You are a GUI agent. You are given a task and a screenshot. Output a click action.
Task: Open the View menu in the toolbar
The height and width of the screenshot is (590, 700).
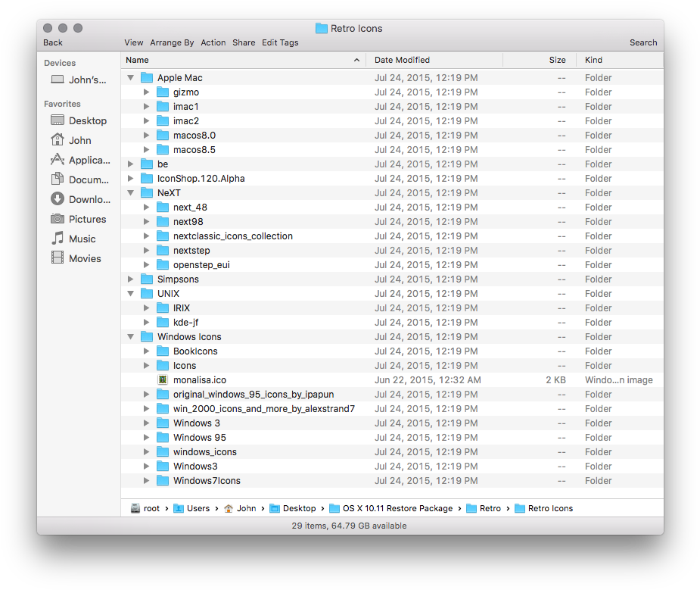pyautogui.click(x=134, y=42)
